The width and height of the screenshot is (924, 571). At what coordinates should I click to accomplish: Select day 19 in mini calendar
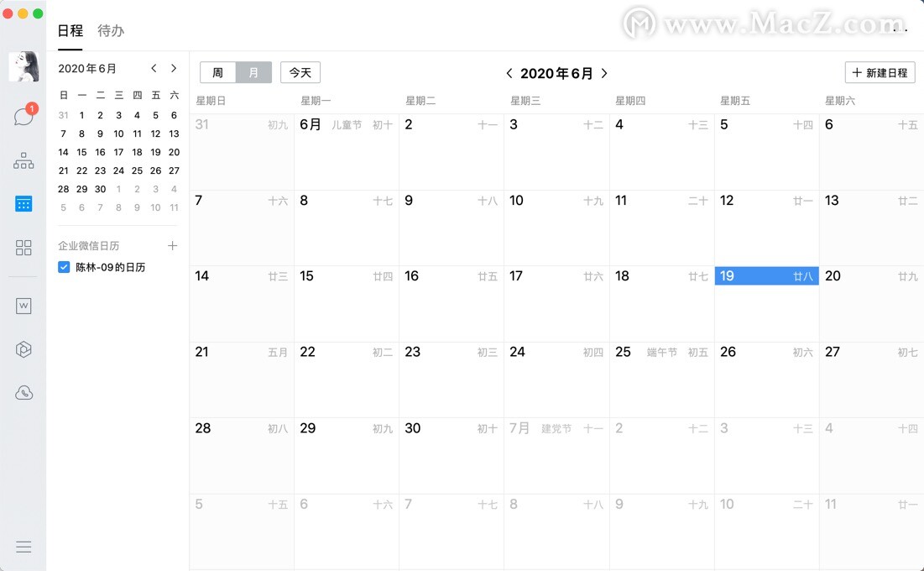(x=155, y=152)
